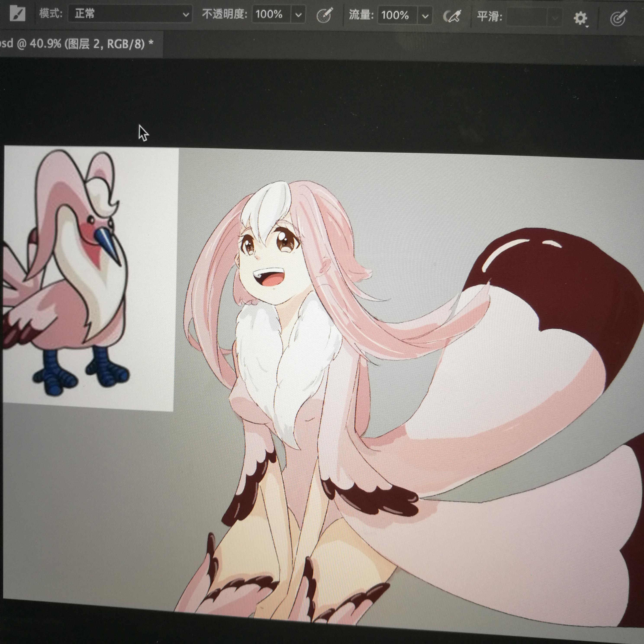This screenshot has width=644, height=644.
Task: Expand the 不透明度 slider dropdown arrow
Action: point(298,15)
